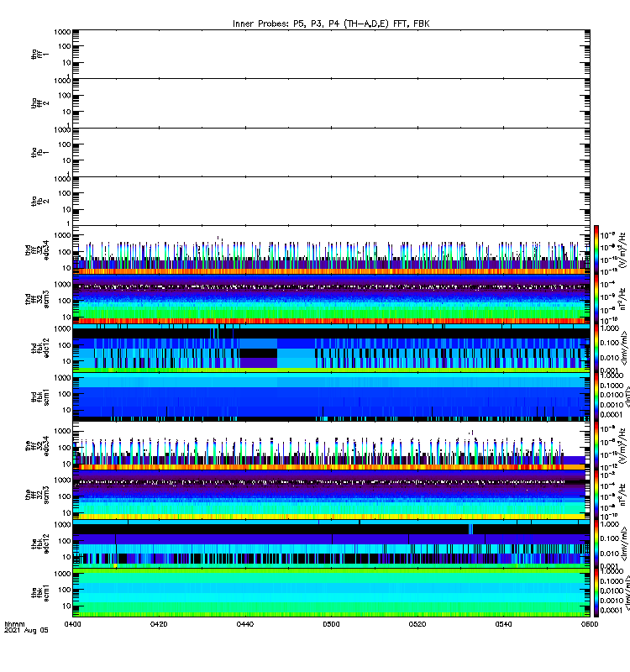Click the thd fbk scm1 spectrogram panel
The width and height of the screenshot is (630, 672).
coord(331,397)
